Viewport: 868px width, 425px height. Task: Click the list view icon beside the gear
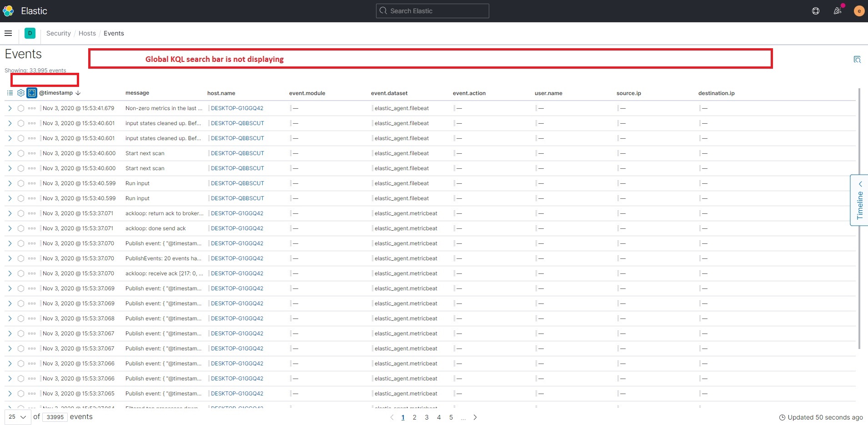click(x=10, y=93)
